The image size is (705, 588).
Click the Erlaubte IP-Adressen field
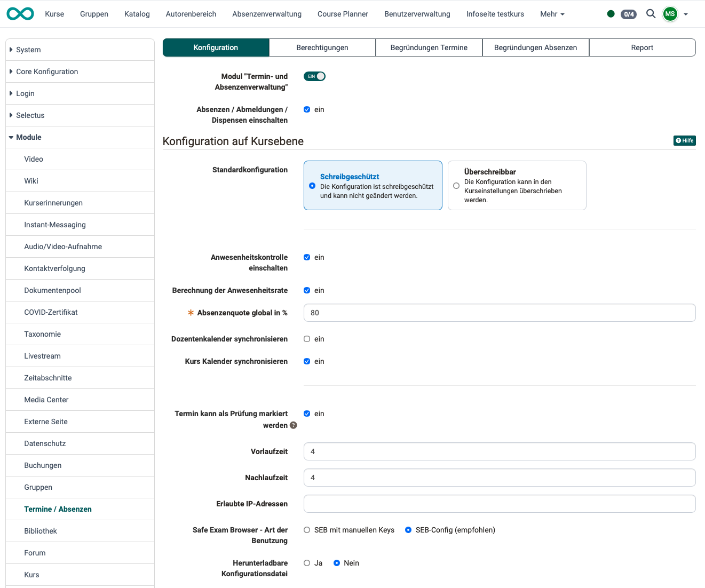click(x=500, y=504)
